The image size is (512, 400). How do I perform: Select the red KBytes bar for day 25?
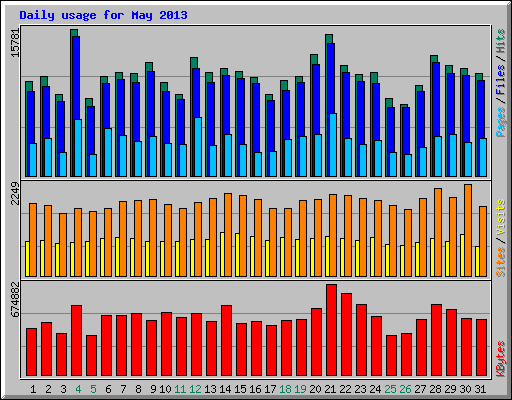391,356
